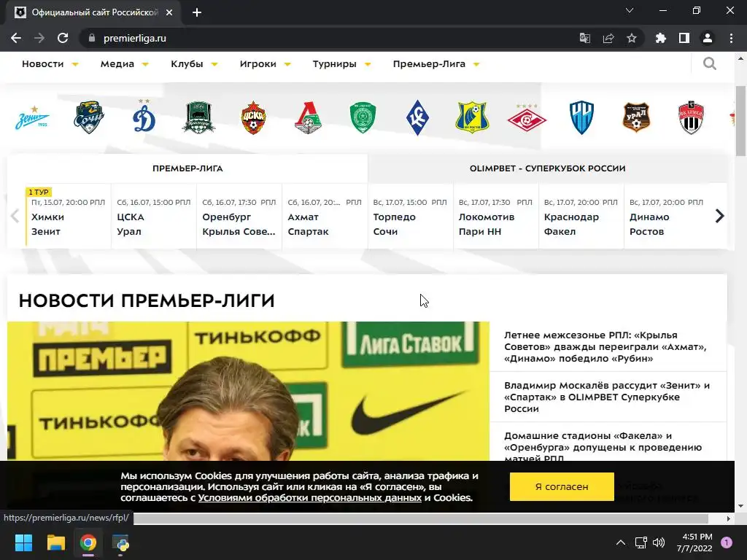747x560 pixels.
Task: Open File Explorer from the taskbar
Action: pos(55,542)
